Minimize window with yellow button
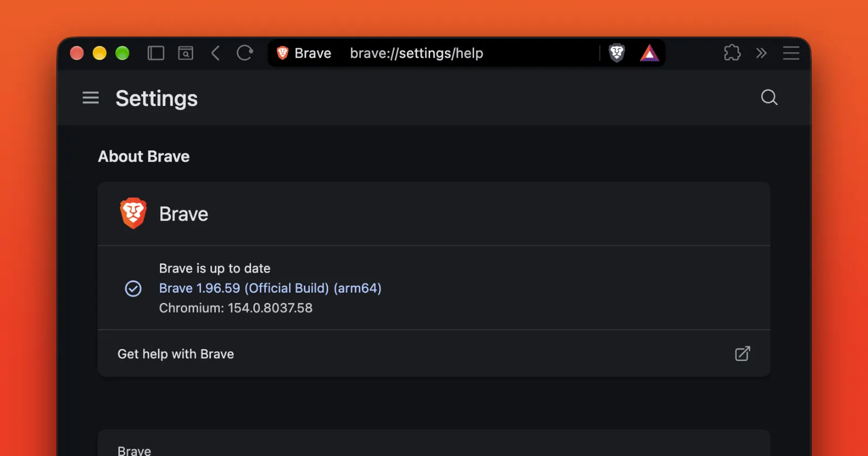This screenshot has width=868, height=456. coord(100,53)
